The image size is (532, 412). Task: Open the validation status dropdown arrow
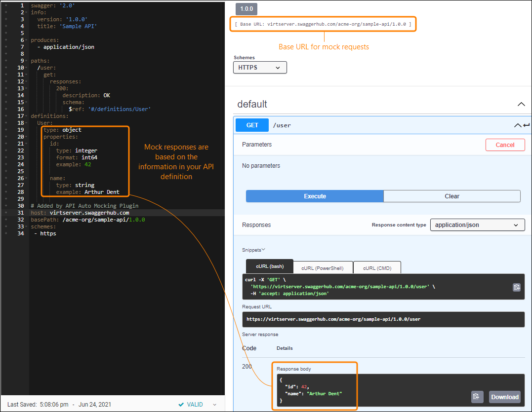(x=214, y=404)
